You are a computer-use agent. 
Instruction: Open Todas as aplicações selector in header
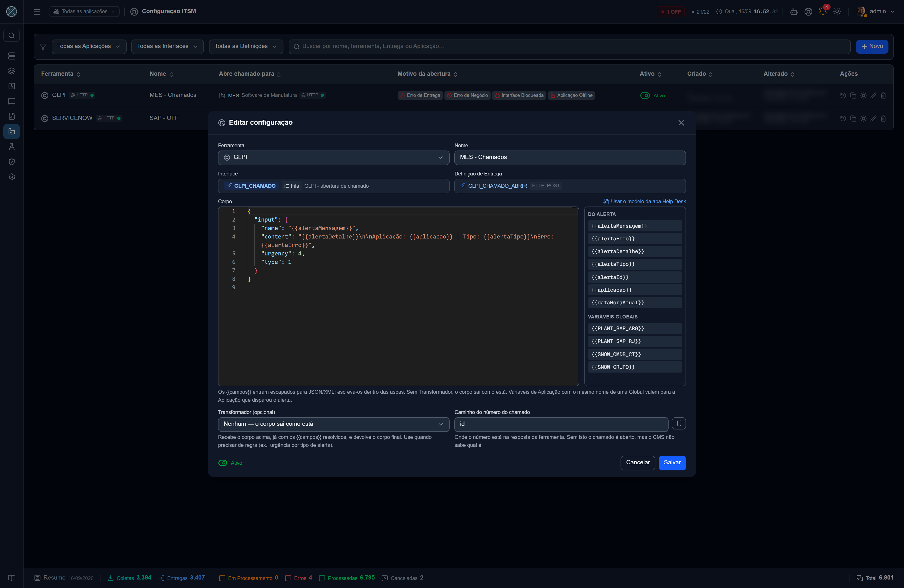click(x=84, y=11)
